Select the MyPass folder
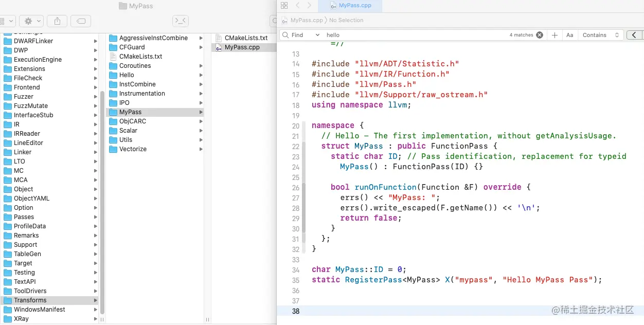 point(155,112)
